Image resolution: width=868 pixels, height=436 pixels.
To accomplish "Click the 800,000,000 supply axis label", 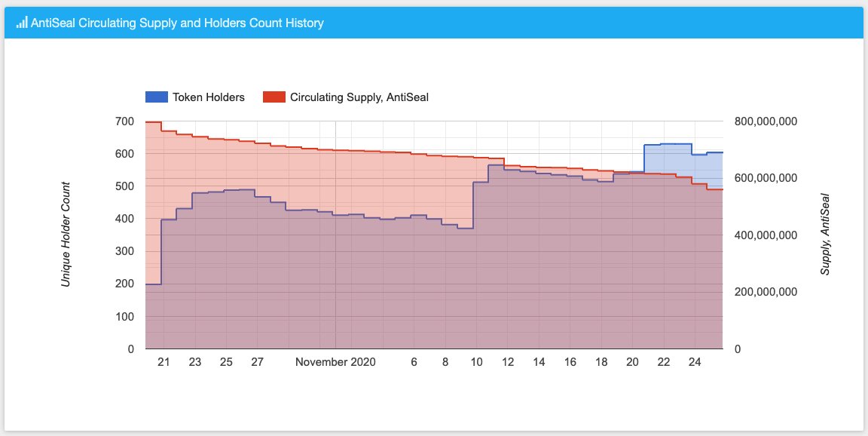I will point(766,121).
